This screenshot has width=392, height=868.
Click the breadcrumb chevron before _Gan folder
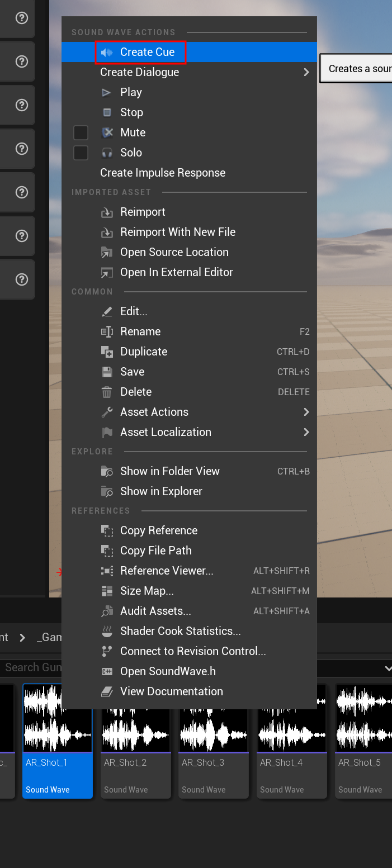tap(22, 638)
